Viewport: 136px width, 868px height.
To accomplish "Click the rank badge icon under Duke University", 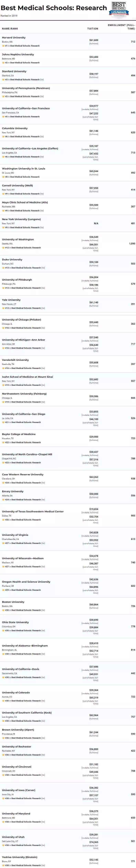I will tap(3, 268).
